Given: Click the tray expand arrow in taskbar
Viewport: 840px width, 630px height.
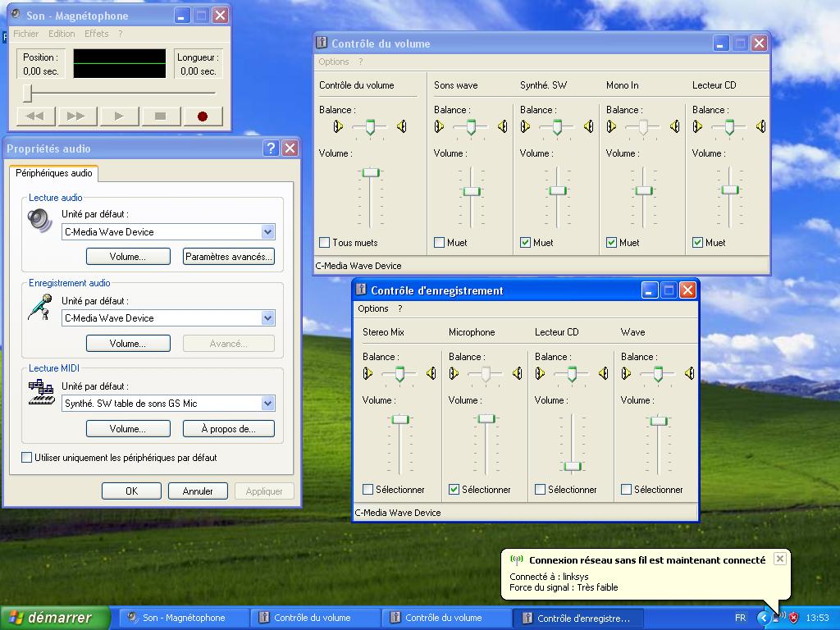Looking at the screenshot, I should [x=764, y=618].
